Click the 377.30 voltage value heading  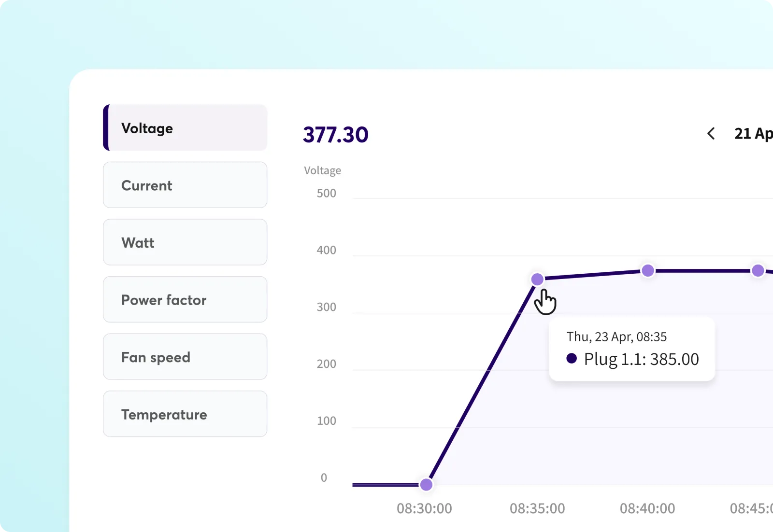click(x=335, y=135)
